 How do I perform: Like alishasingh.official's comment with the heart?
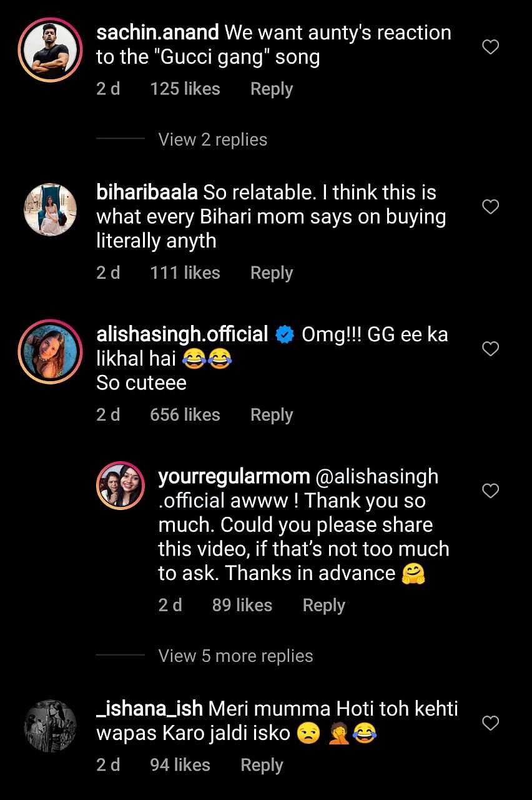click(x=491, y=349)
